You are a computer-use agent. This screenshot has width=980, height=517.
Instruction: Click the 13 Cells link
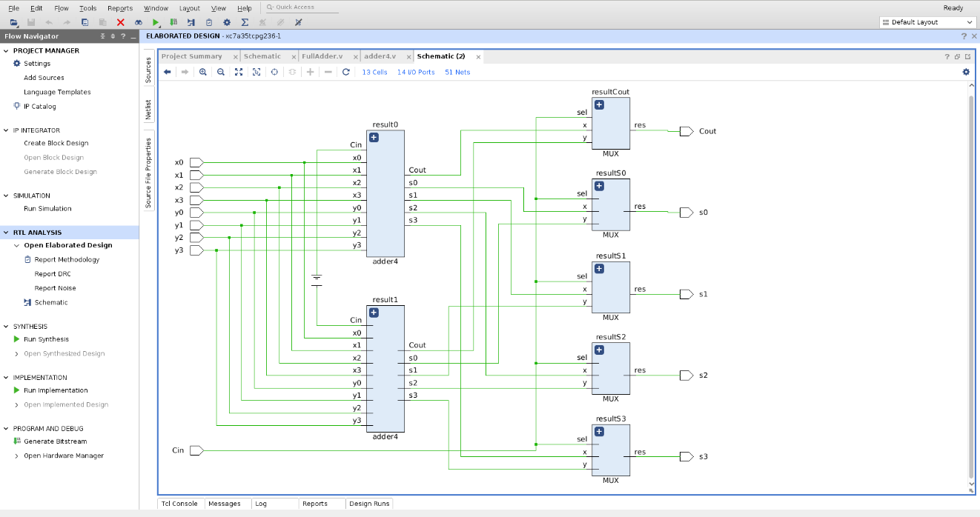coord(374,72)
